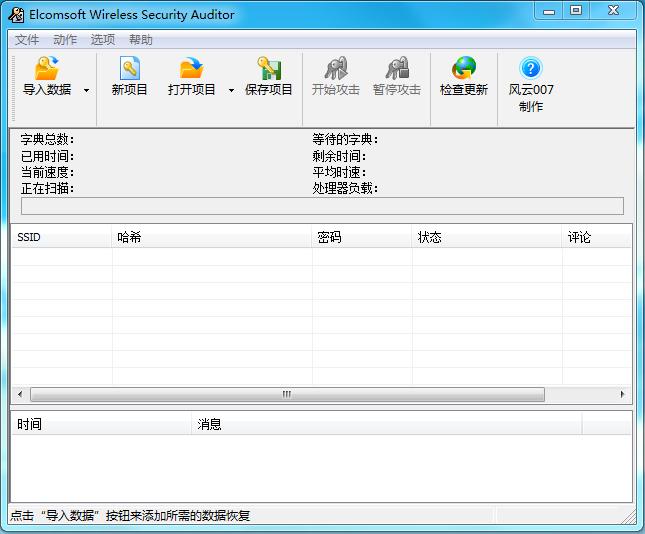Viewport: 645px width, 534px height.
Task: Open the 文件 menu
Action: (27, 40)
